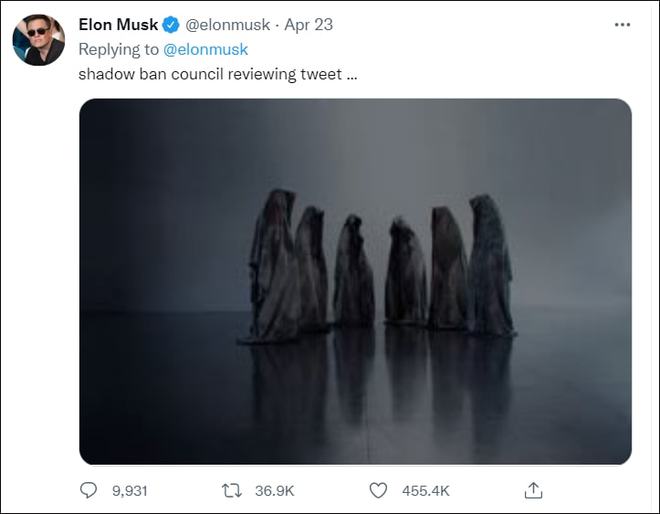The image size is (660, 514).
Task: Click the shadow ban council tweet text
Action: point(217,74)
